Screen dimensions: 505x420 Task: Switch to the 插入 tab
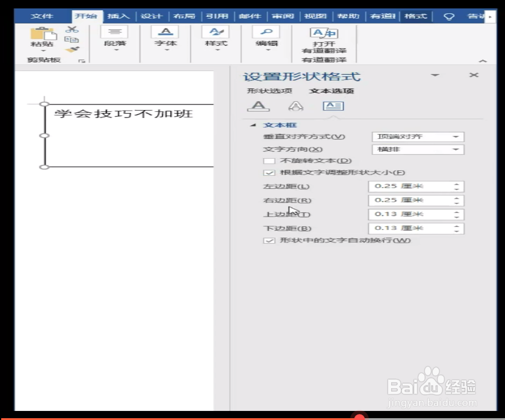click(x=119, y=16)
